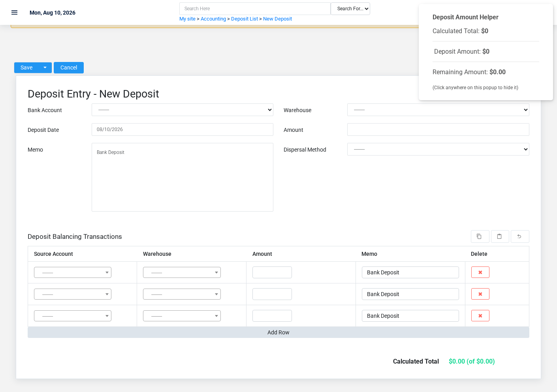This screenshot has height=392, width=557.
Task: Click Add Row below the table
Action: click(x=278, y=332)
